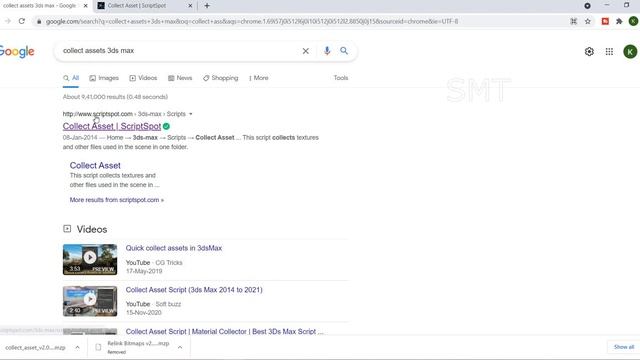Screen dimensions: 640x360
Task: Click the Google logo
Action: point(17,51)
